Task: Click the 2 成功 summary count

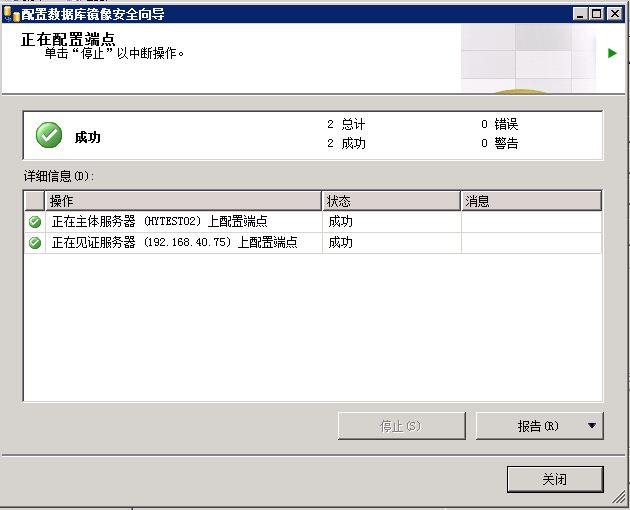Action: click(346, 143)
